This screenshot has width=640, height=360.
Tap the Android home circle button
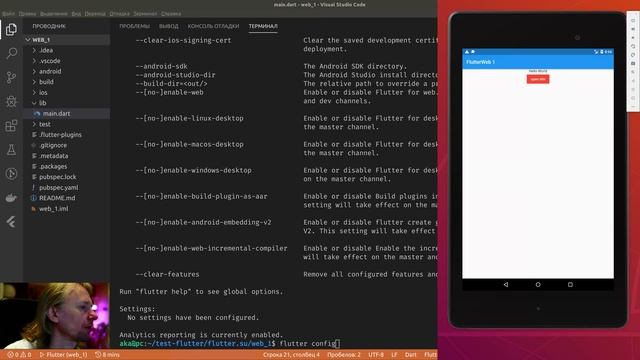[538, 284]
